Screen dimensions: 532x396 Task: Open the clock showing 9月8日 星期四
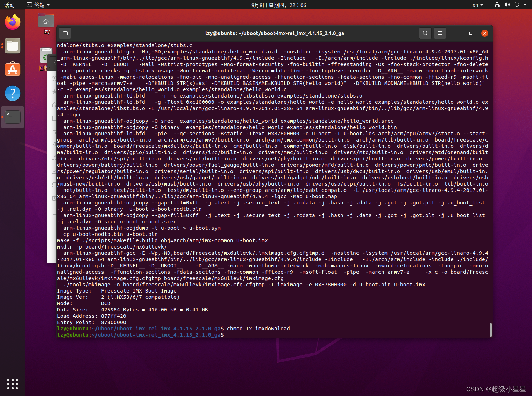(x=279, y=5)
